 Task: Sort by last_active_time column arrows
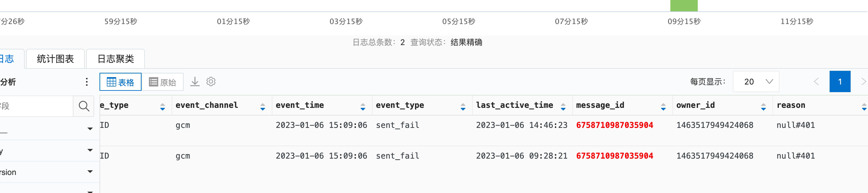point(563,107)
